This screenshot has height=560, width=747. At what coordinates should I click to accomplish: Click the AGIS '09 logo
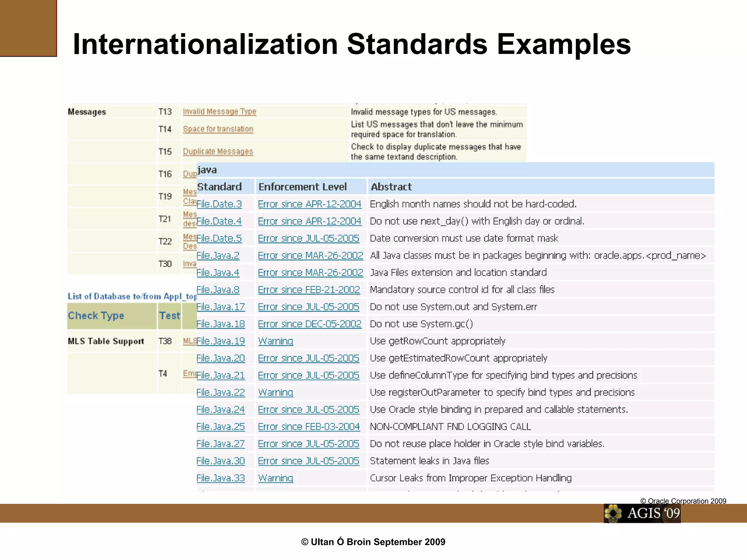(642, 513)
